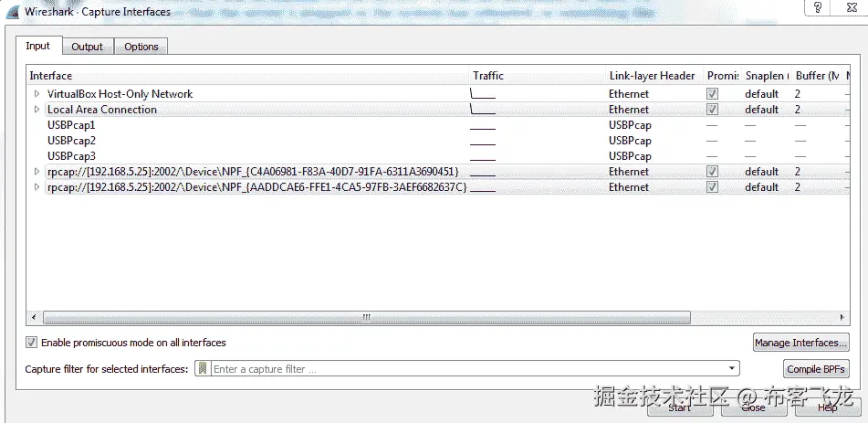The image size is (868, 423).
Task: Select rpcap interface ending 3AEF6682637C
Action: (256, 186)
